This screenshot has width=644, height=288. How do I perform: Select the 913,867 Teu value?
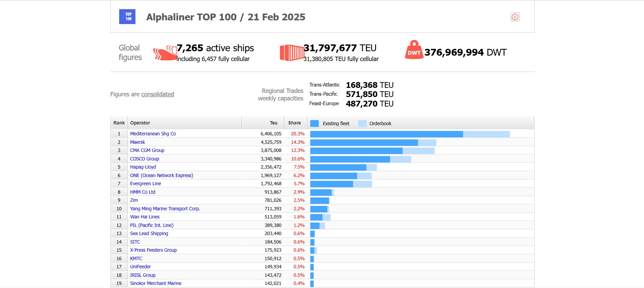coord(273,192)
